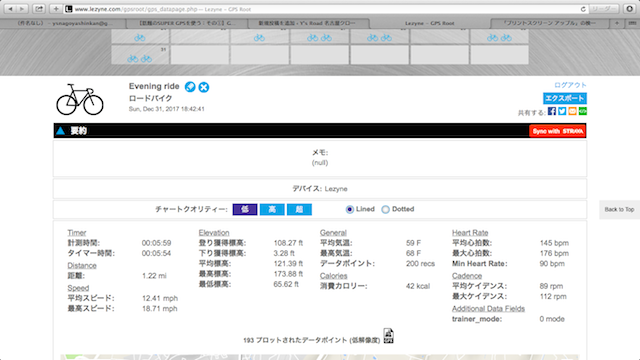Reload the page with the refresh icon

coord(583,9)
